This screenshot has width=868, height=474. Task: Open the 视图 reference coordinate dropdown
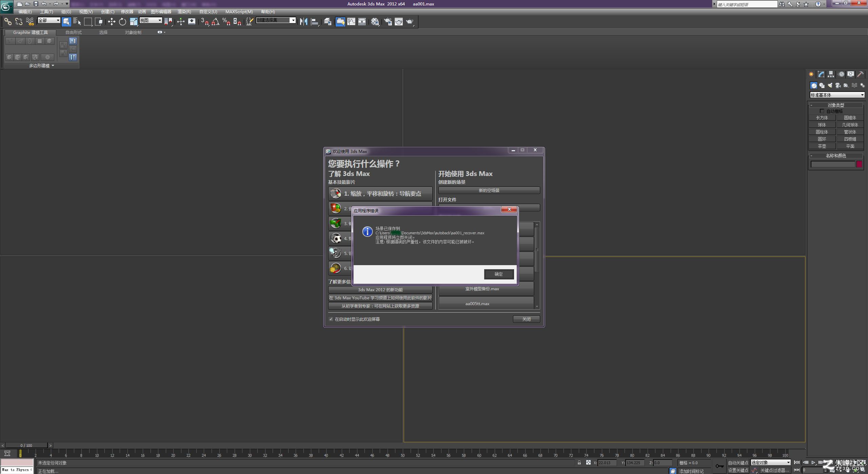coord(151,20)
